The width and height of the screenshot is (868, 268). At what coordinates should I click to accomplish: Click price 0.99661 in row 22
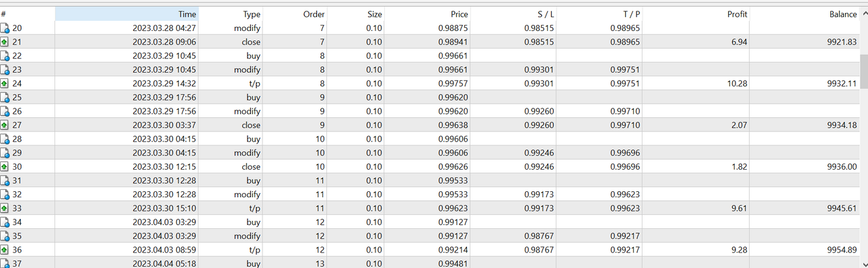tap(453, 56)
